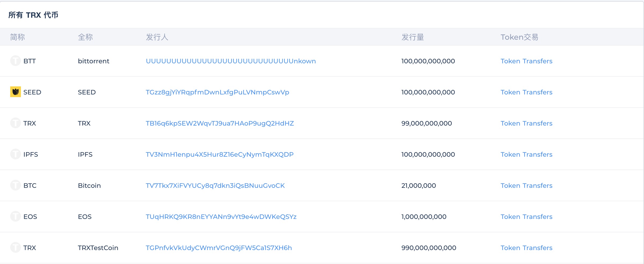
Task: Click token icon in the 99,000,000,000 row
Action: (16, 123)
